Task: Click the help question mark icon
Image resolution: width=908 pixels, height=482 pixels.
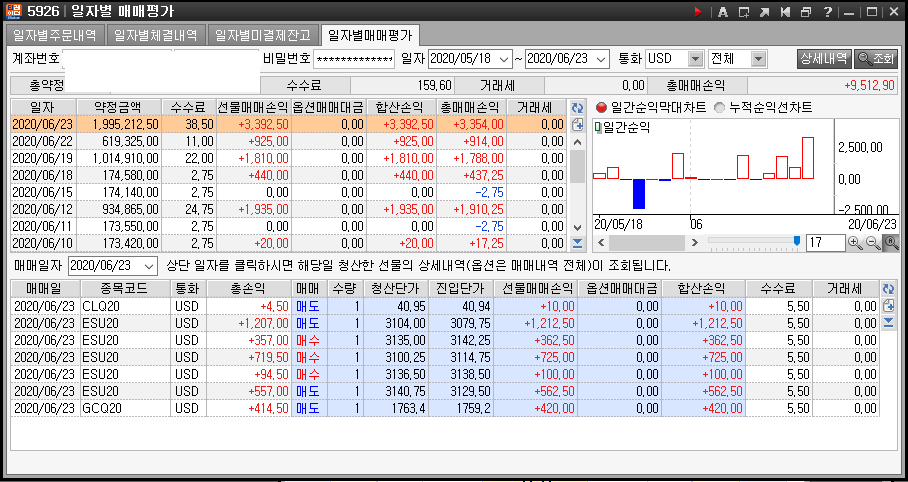Action: pyautogui.click(x=826, y=12)
